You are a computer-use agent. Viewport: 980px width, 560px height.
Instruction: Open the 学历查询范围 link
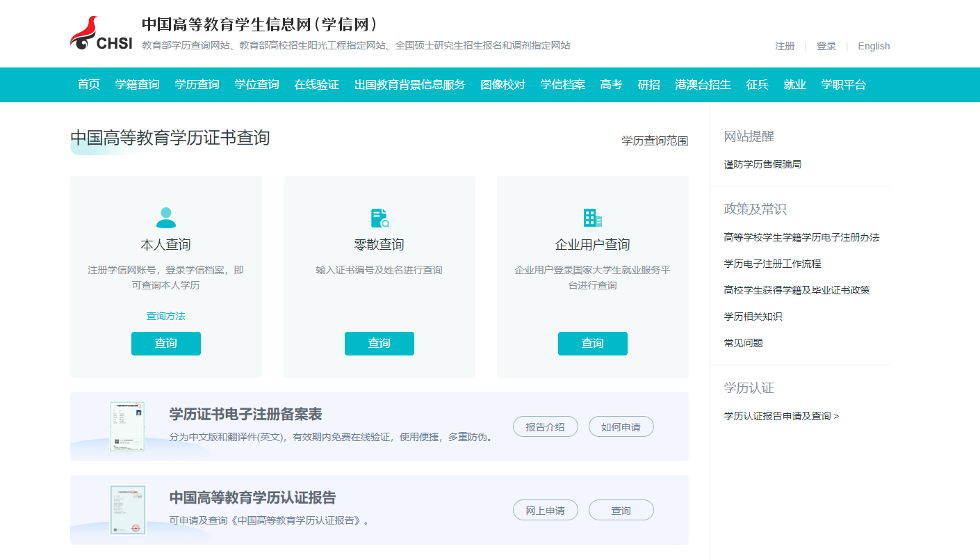655,141
